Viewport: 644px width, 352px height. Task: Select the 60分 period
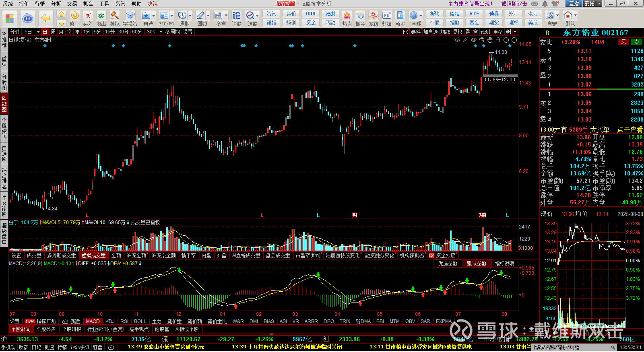tap(137, 32)
